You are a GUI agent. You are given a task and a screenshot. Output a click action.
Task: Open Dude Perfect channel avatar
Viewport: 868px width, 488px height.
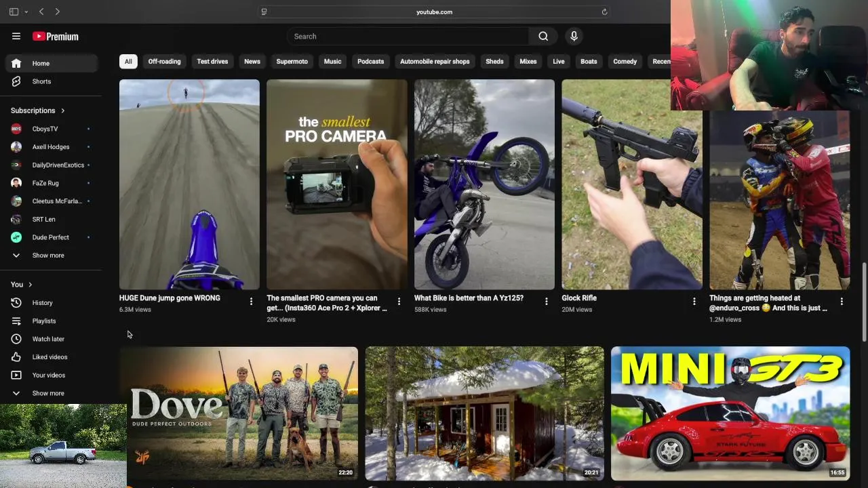[x=16, y=237]
